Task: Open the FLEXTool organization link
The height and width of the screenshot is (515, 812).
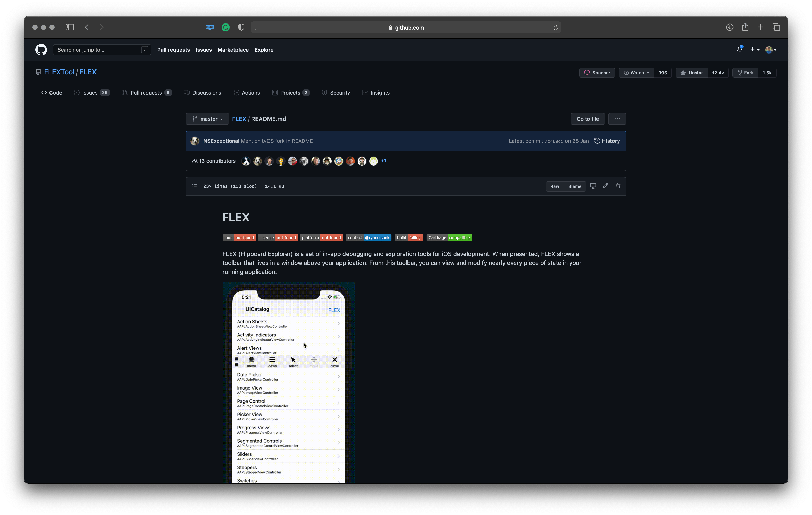Action: point(59,72)
